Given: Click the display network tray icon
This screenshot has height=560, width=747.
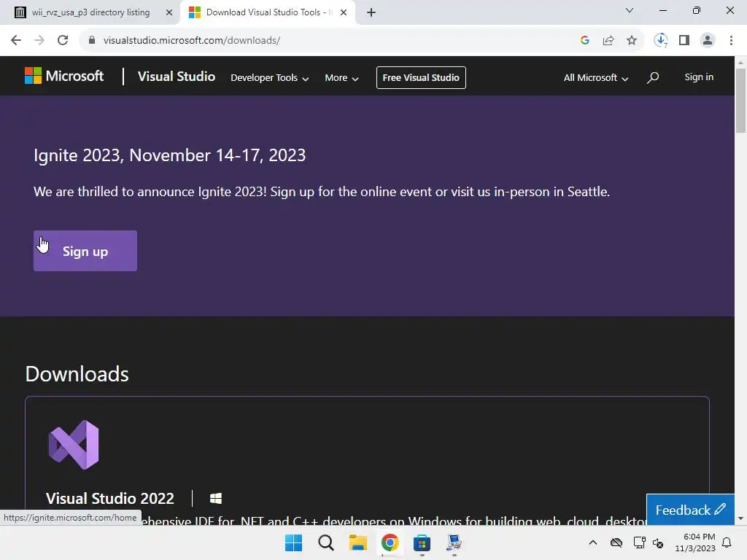Looking at the screenshot, I should pyautogui.click(x=639, y=542).
